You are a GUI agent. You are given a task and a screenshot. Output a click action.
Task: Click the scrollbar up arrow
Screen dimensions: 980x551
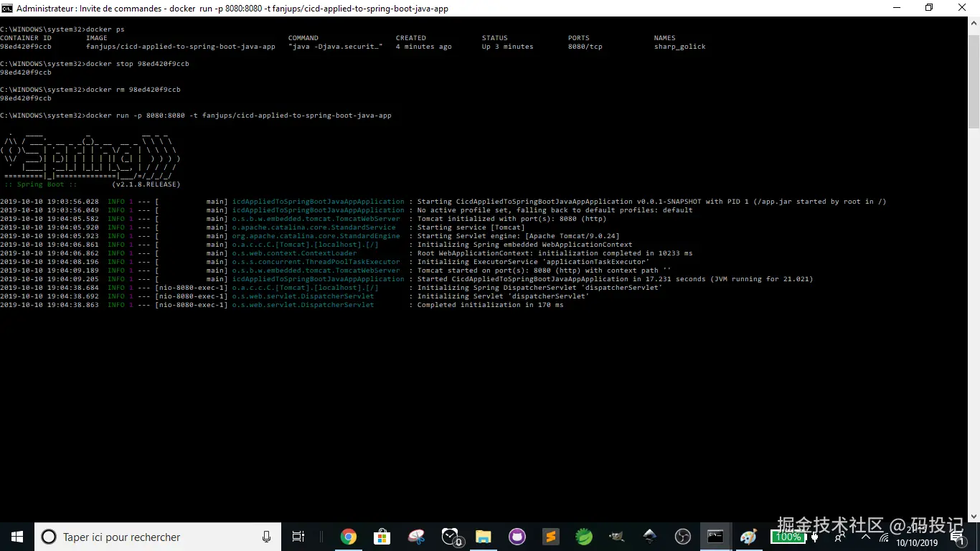pyautogui.click(x=974, y=23)
